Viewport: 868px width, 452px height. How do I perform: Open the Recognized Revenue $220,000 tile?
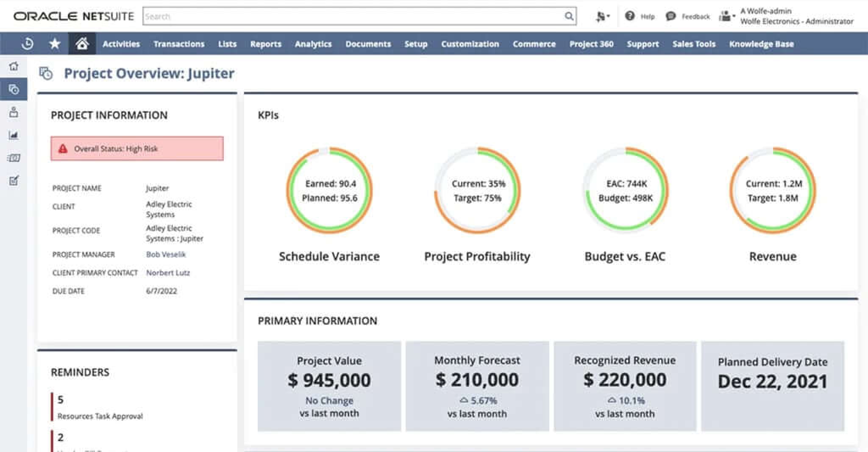click(625, 386)
